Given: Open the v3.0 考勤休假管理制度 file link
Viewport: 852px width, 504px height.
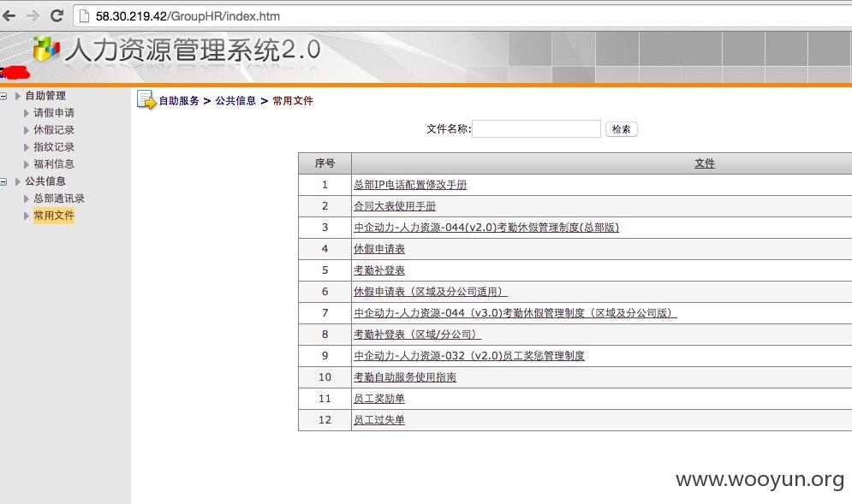Looking at the screenshot, I should tap(515, 313).
